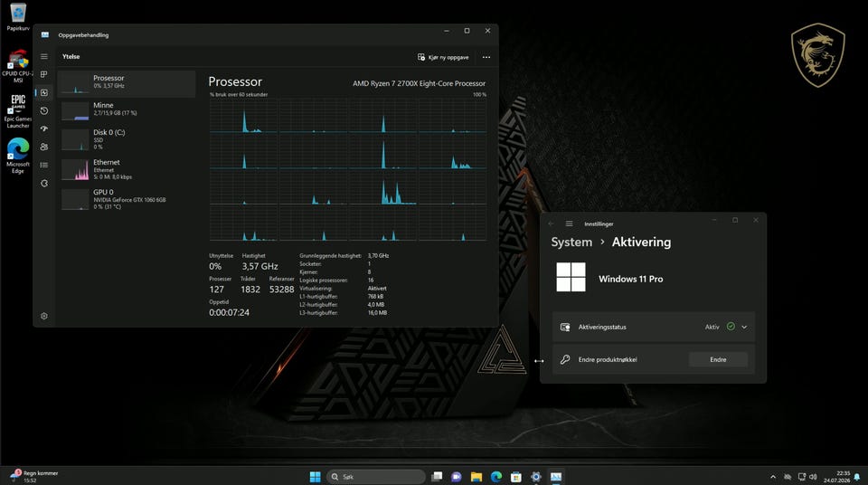Click the back arrow in Settings window
The width and height of the screenshot is (868, 485).
pos(551,223)
